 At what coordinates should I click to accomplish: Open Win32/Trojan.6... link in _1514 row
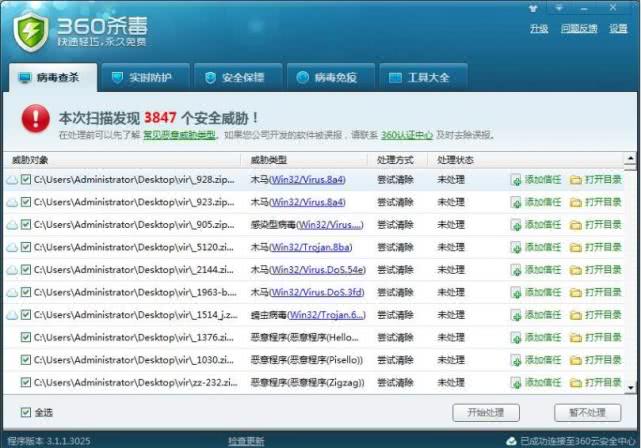click(x=326, y=314)
